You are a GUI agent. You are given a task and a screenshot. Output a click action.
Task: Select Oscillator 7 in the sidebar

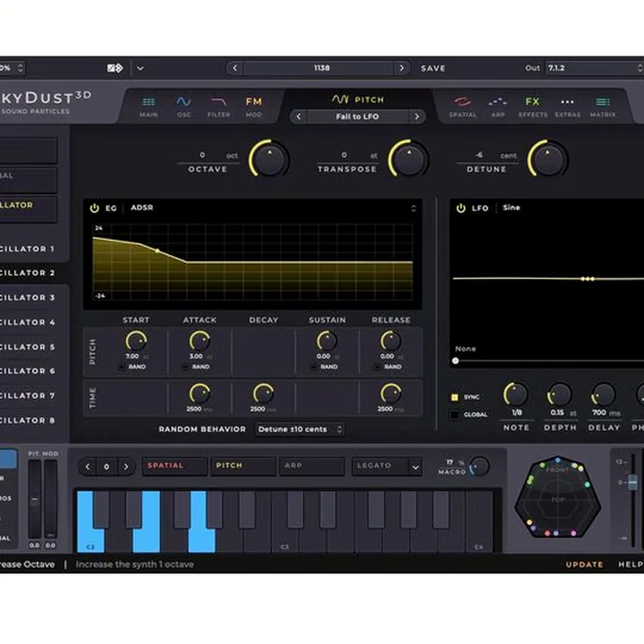click(x=27, y=395)
